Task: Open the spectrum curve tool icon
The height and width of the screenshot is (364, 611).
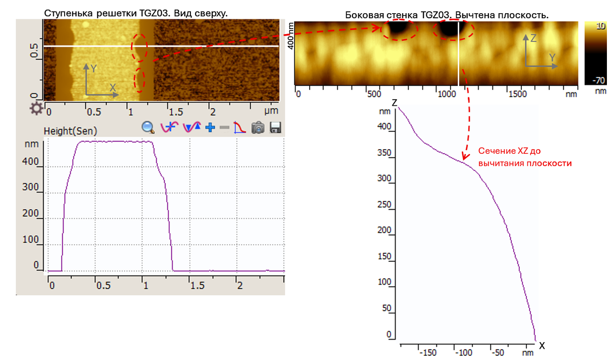Action: (240, 127)
